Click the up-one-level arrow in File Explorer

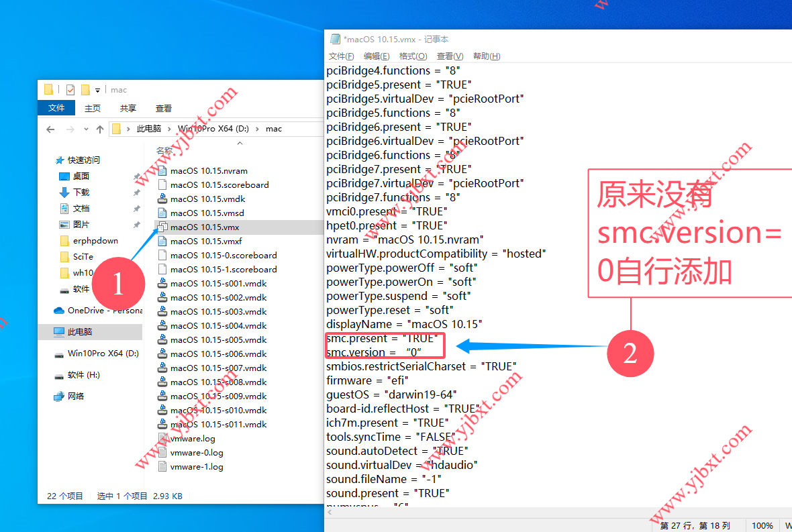(x=100, y=129)
